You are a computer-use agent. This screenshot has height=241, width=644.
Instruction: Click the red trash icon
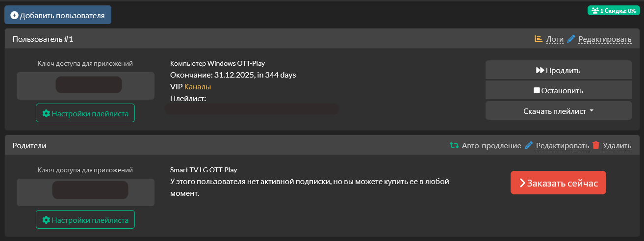[x=596, y=145]
